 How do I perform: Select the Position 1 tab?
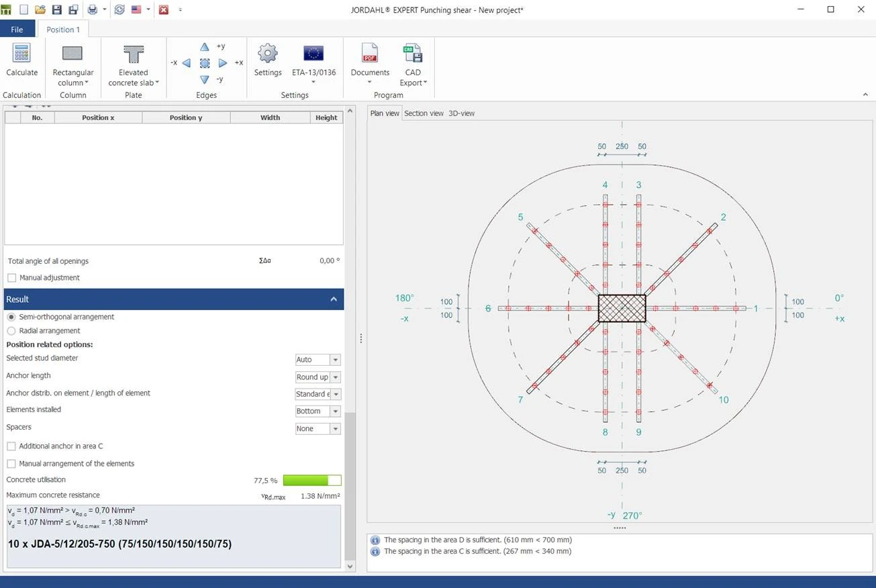pyautogui.click(x=63, y=30)
